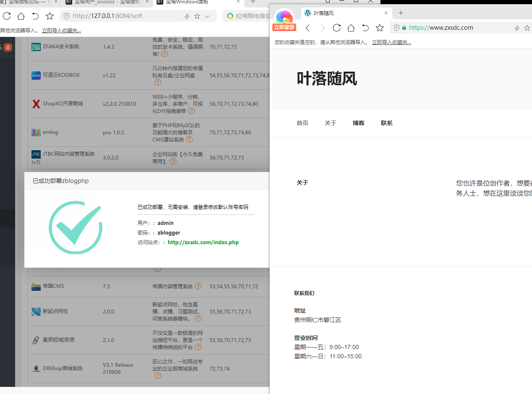Open the http://zxsdc.com/index.php site link
Screen dimensions: 532x394
(203, 243)
